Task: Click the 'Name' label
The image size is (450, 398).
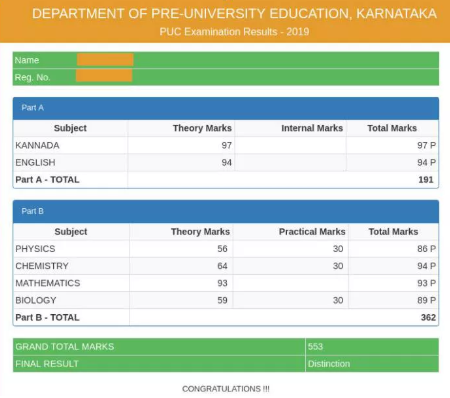Action: tap(27, 60)
